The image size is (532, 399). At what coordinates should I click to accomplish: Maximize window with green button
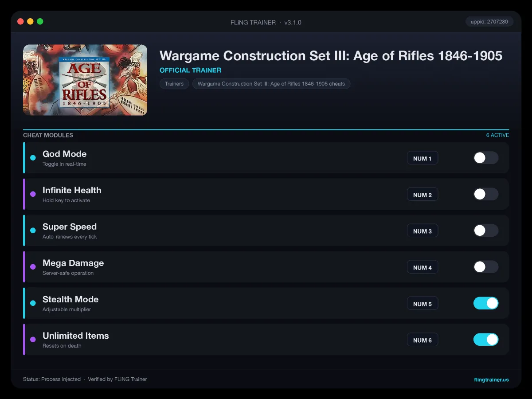click(40, 21)
